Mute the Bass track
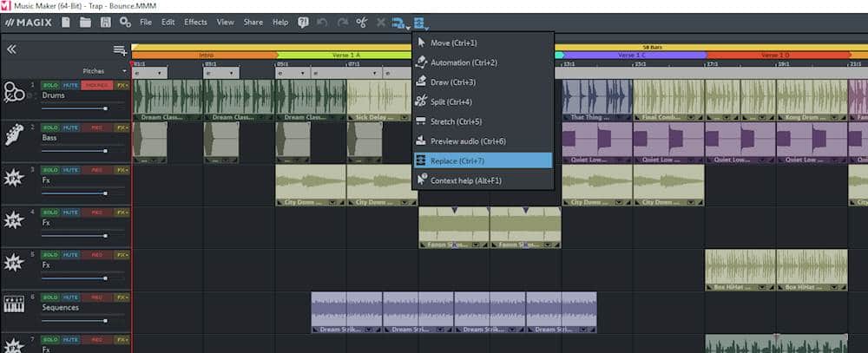This screenshot has height=353, width=868. click(70, 127)
